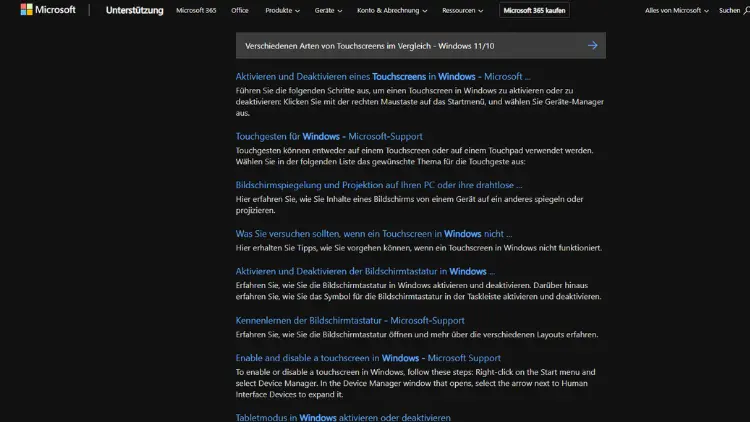This screenshot has height=422, width=750.
Task: Expand the Ressourcen dropdown menu
Action: [x=462, y=10]
